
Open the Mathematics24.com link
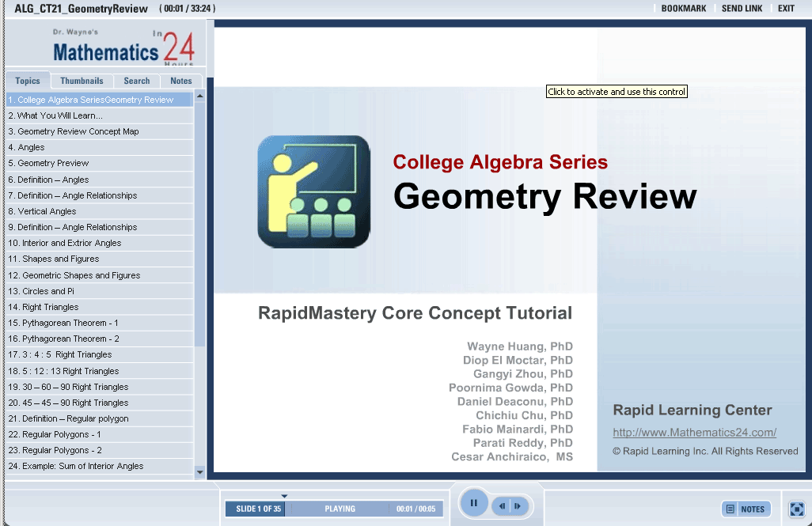[694, 433]
